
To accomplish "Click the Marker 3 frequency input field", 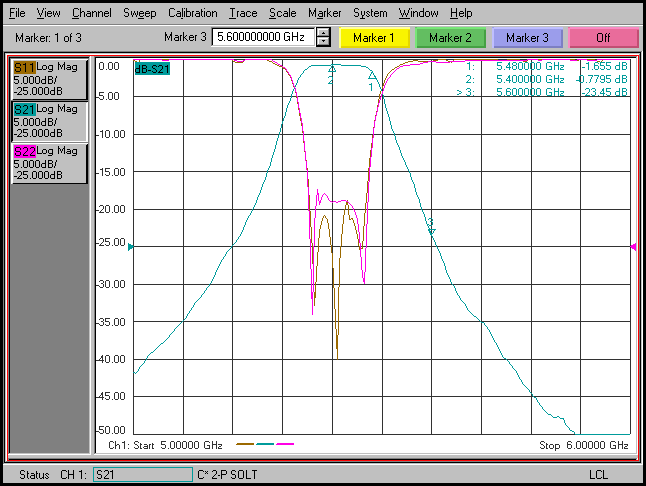I will click(x=263, y=37).
